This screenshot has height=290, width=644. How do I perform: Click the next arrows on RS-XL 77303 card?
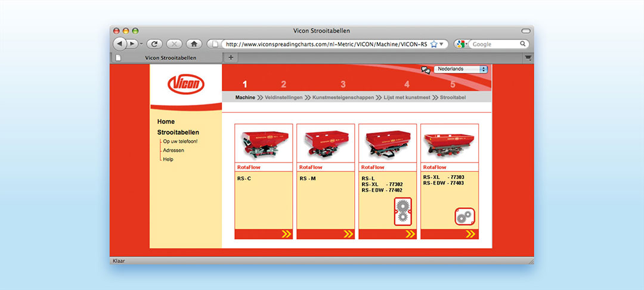coord(470,234)
